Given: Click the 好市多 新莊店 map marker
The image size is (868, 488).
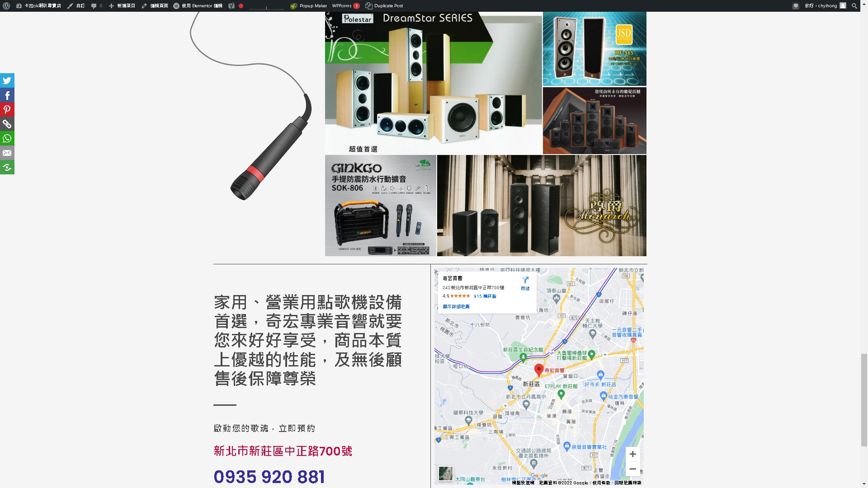Looking at the screenshot, I should (600, 375).
